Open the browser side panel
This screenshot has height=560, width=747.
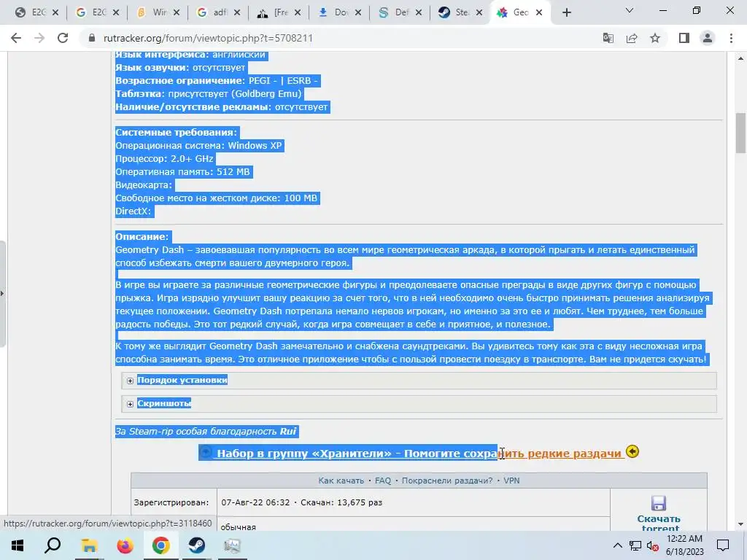684,38
